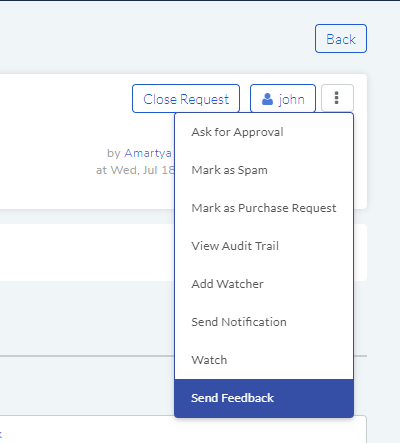Click the Close Request button
The height and width of the screenshot is (443, 400).
(x=186, y=98)
